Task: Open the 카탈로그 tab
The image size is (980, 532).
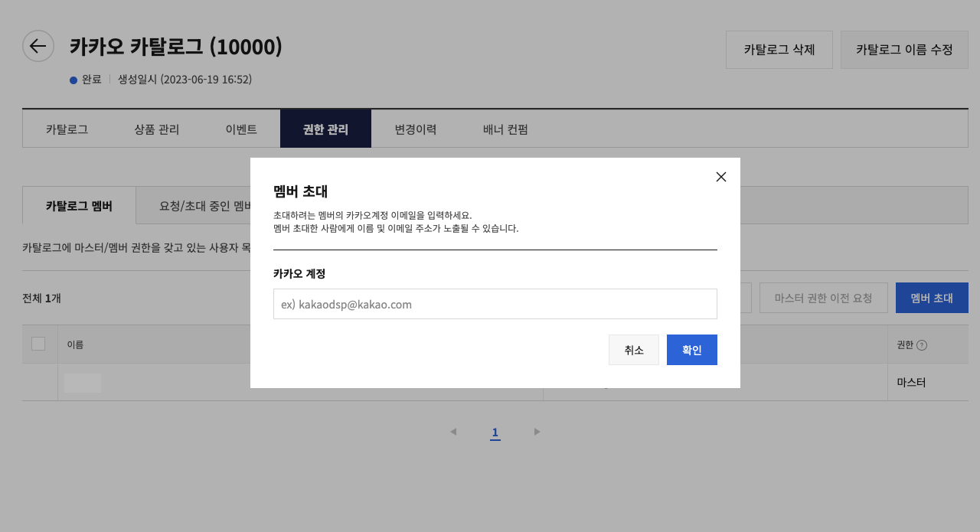Action: (x=67, y=129)
